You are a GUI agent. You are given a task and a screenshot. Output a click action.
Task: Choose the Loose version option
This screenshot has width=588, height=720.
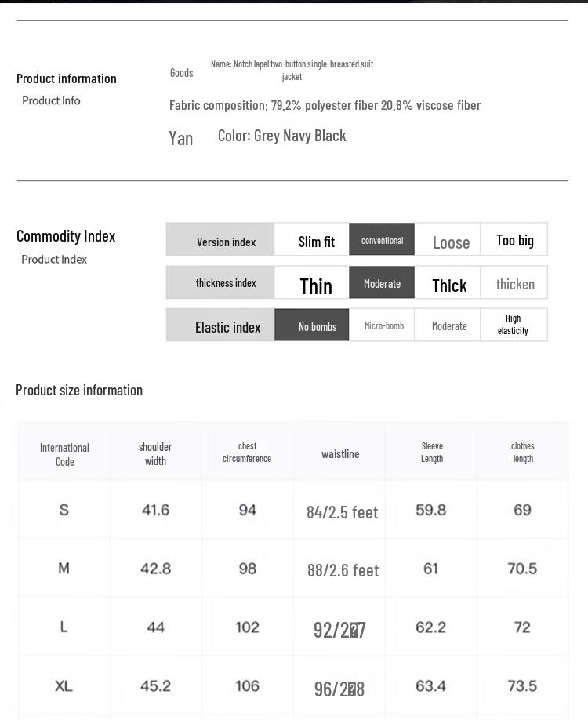click(x=448, y=239)
